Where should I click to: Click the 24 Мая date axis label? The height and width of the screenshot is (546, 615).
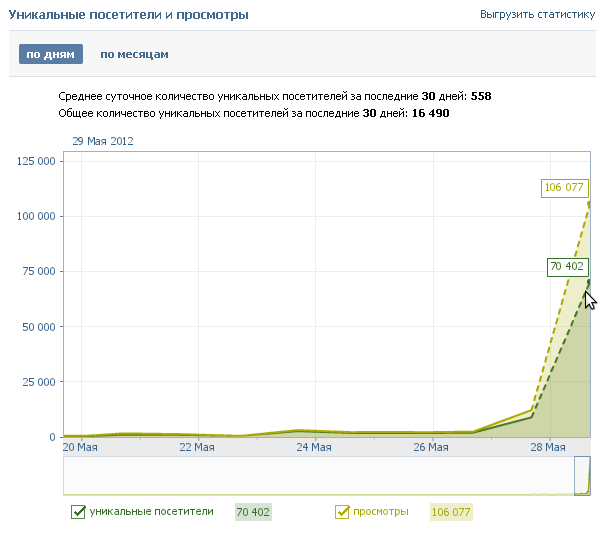314,447
